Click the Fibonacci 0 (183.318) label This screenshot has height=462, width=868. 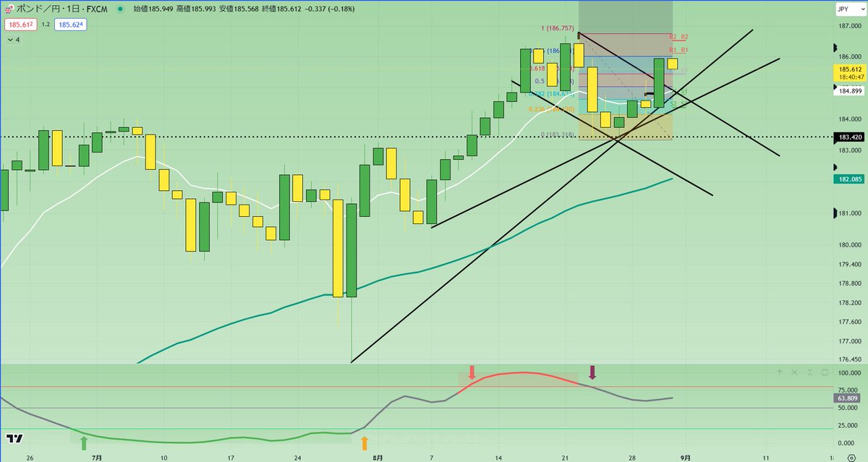(x=558, y=134)
